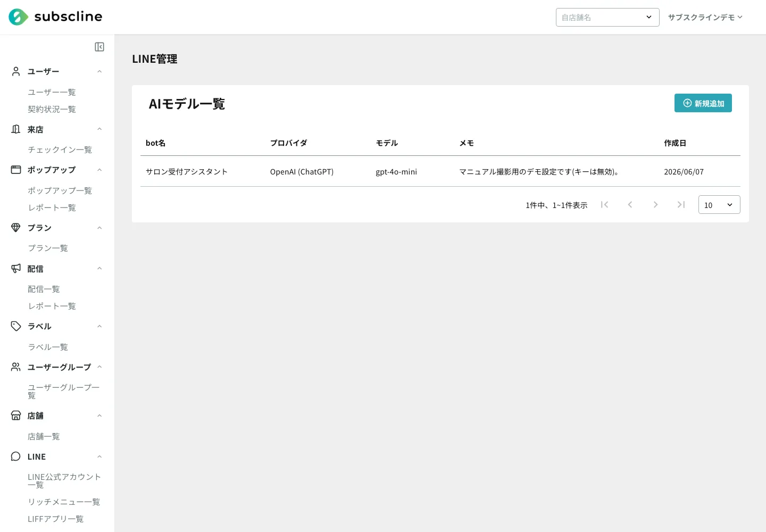Viewport: 766px width, 532px height.
Task: Collapse the sidebar with panel toggle icon
Action: point(99,47)
